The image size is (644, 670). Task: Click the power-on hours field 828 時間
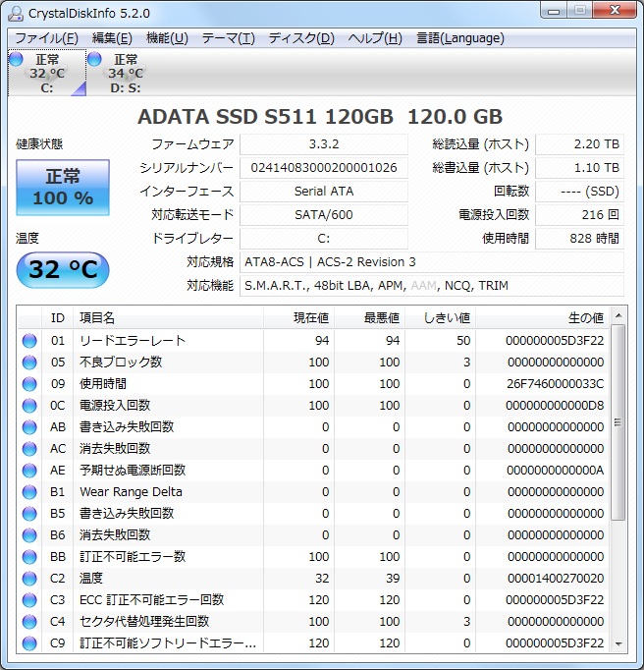[579, 239]
